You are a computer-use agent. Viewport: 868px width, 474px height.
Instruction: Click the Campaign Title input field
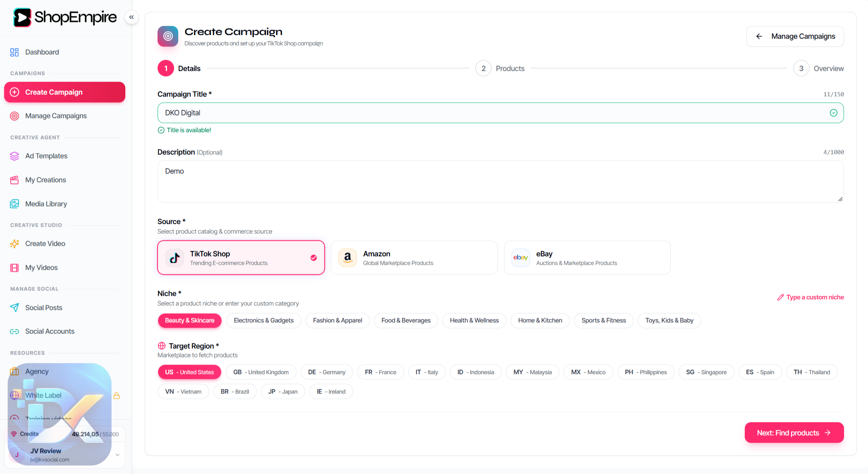click(x=501, y=113)
